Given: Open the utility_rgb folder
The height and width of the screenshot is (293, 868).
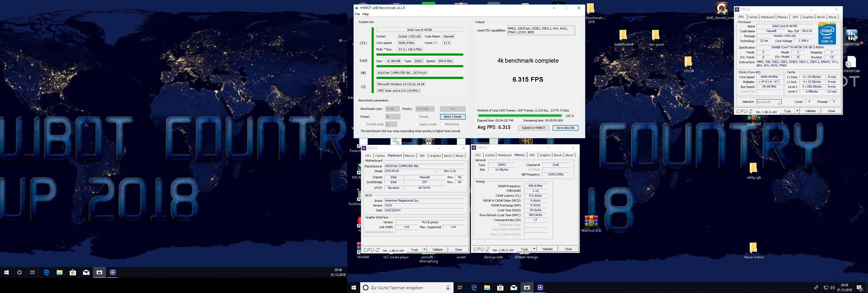Looking at the screenshot, I should pos(754,168).
